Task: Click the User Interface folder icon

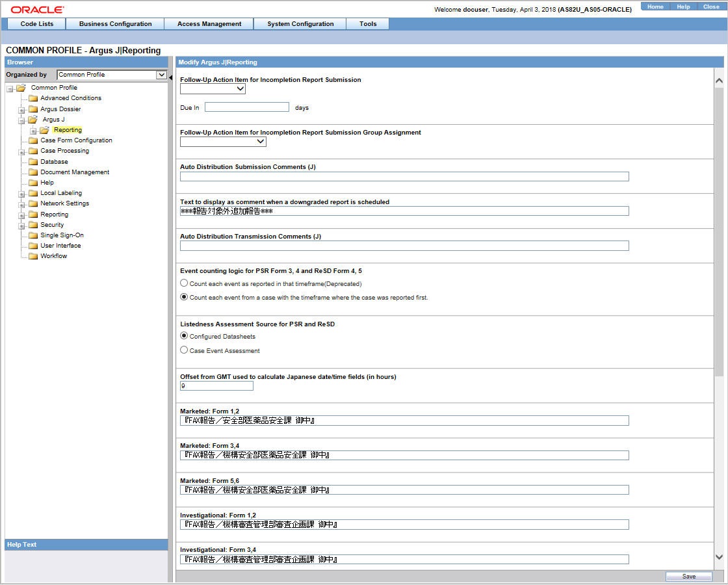Action: coord(33,246)
